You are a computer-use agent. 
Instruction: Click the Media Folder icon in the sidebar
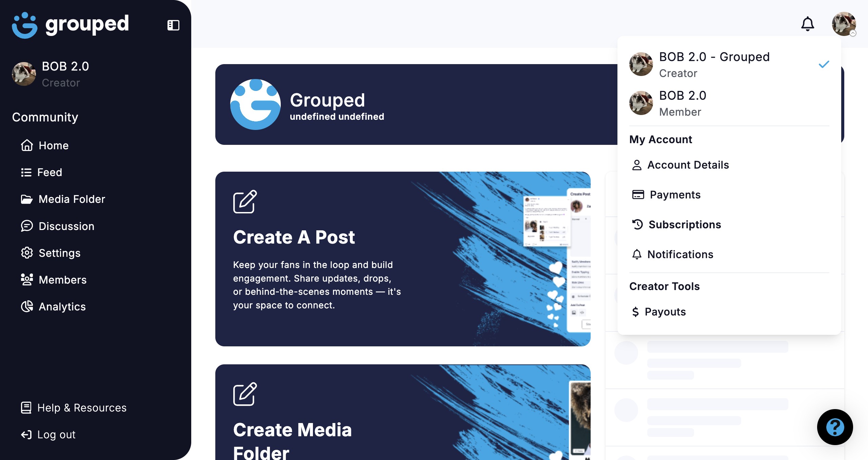27,199
